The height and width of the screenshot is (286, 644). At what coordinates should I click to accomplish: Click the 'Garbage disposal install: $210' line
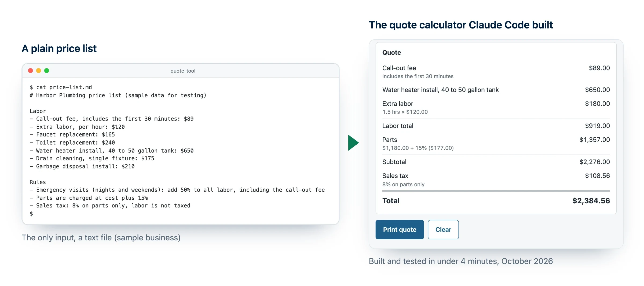[82, 167]
